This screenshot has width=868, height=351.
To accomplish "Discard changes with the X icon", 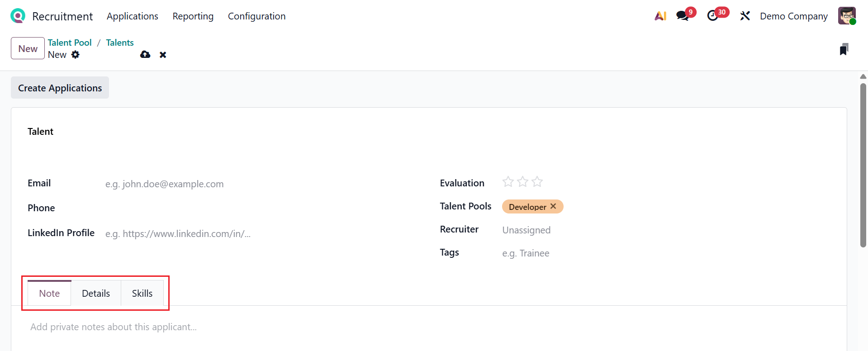I will [x=163, y=55].
